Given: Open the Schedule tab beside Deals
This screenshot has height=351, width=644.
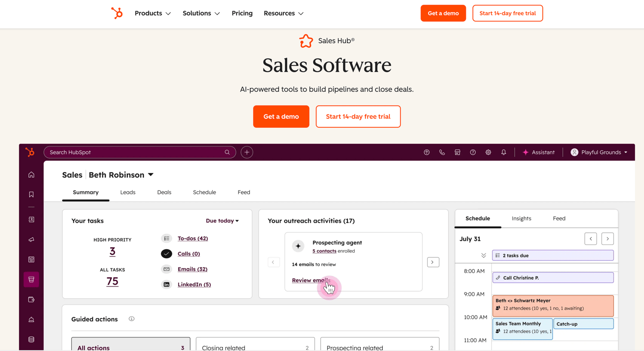Looking at the screenshot, I should point(205,192).
